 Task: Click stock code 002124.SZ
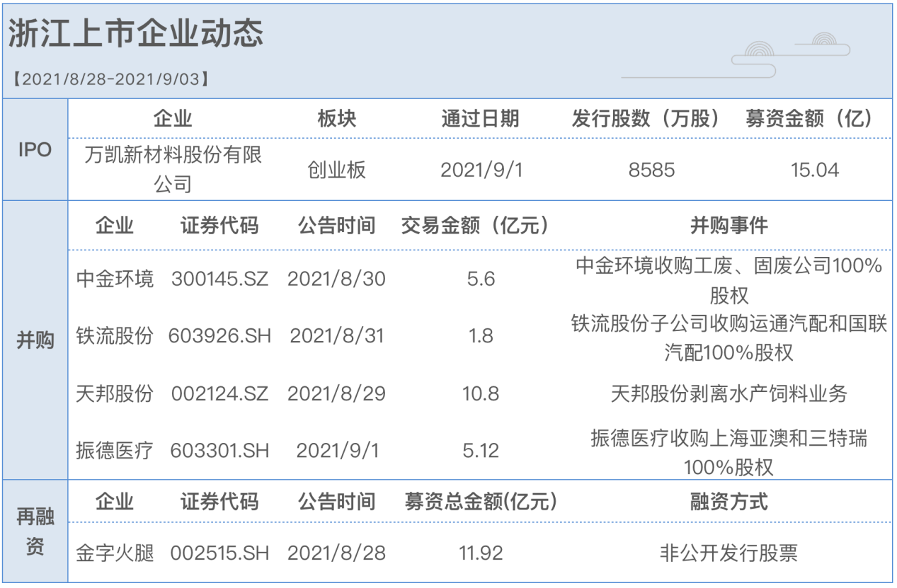[220, 393]
